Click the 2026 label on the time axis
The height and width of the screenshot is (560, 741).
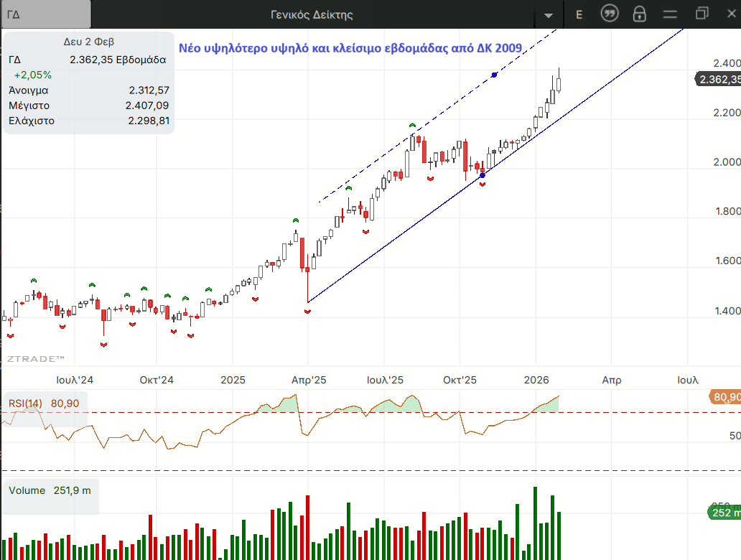[537, 380]
